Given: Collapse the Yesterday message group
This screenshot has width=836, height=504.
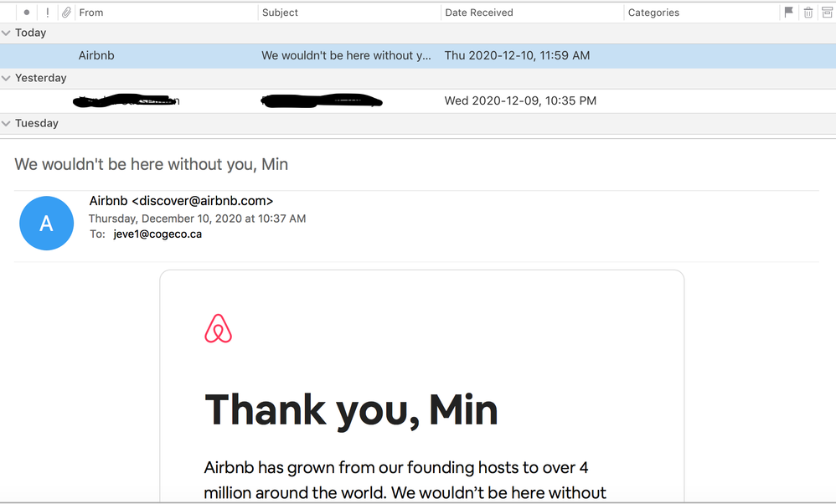Looking at the screenshot, I should (7, 78).
